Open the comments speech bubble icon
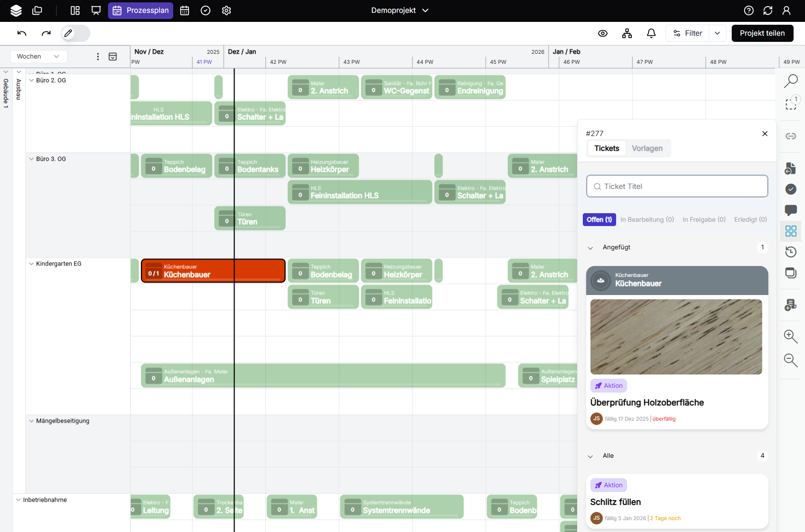805x532 pixels. point(790,210)
